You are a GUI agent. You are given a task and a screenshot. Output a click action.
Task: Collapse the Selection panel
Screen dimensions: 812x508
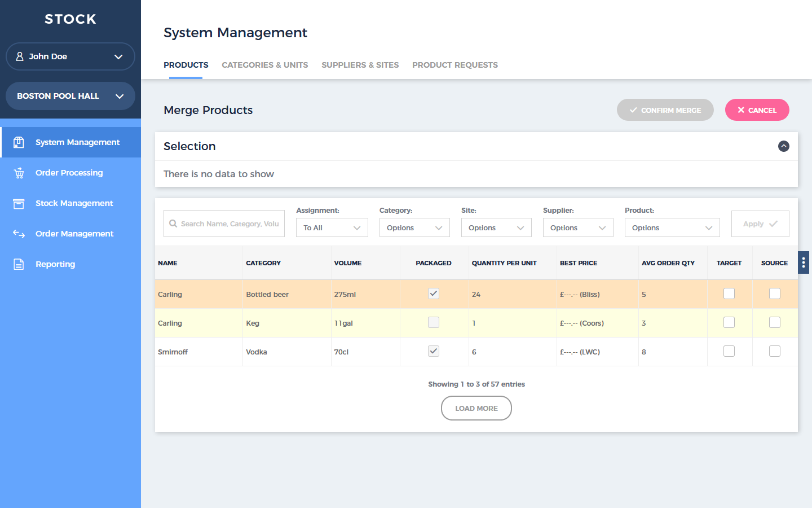pos(783,146)
